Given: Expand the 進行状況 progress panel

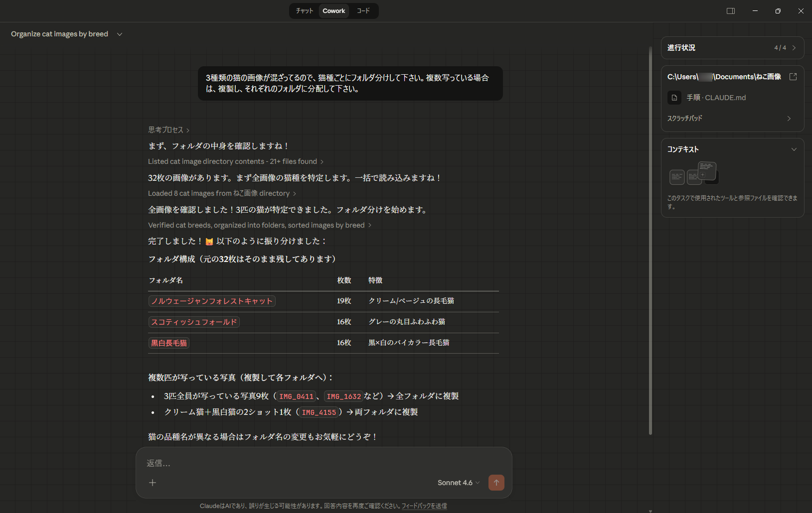Looking at the screenshot, I should point(794,48).
